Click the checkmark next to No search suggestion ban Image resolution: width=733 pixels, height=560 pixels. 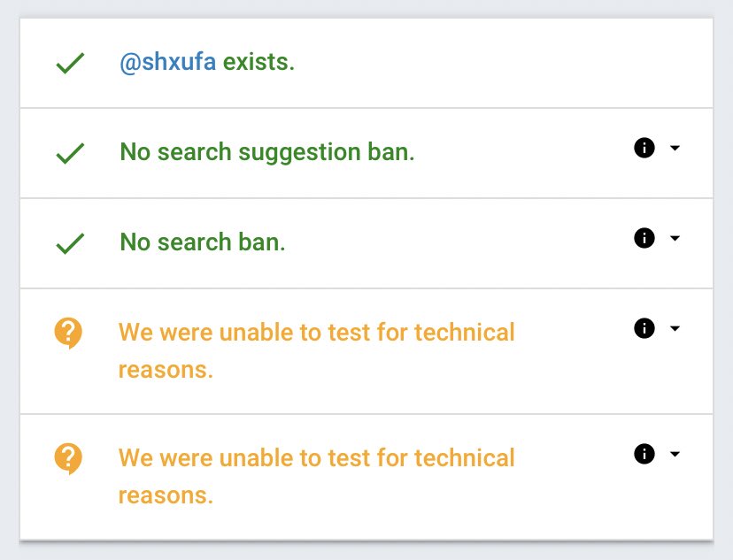click(70, 153)
